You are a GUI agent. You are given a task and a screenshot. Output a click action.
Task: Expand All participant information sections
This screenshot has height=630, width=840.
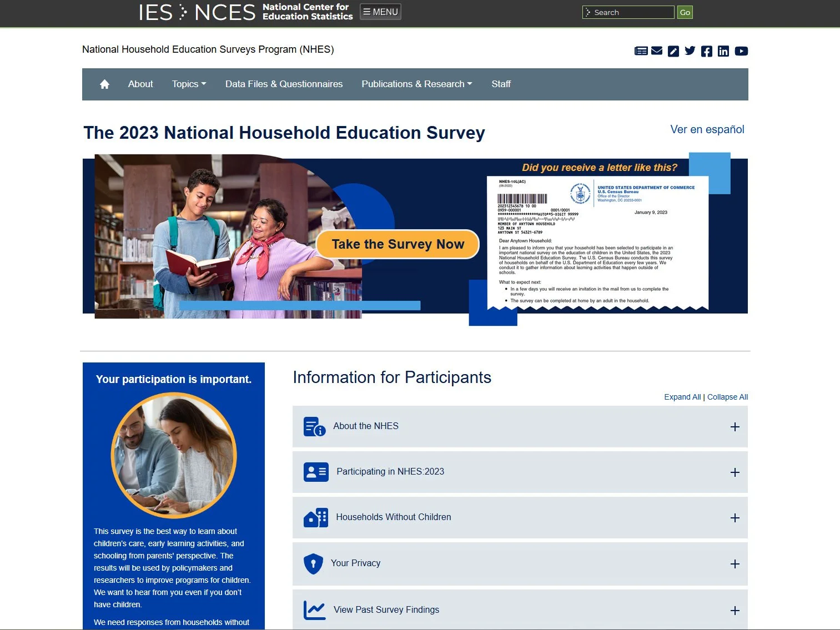[682, 396]
